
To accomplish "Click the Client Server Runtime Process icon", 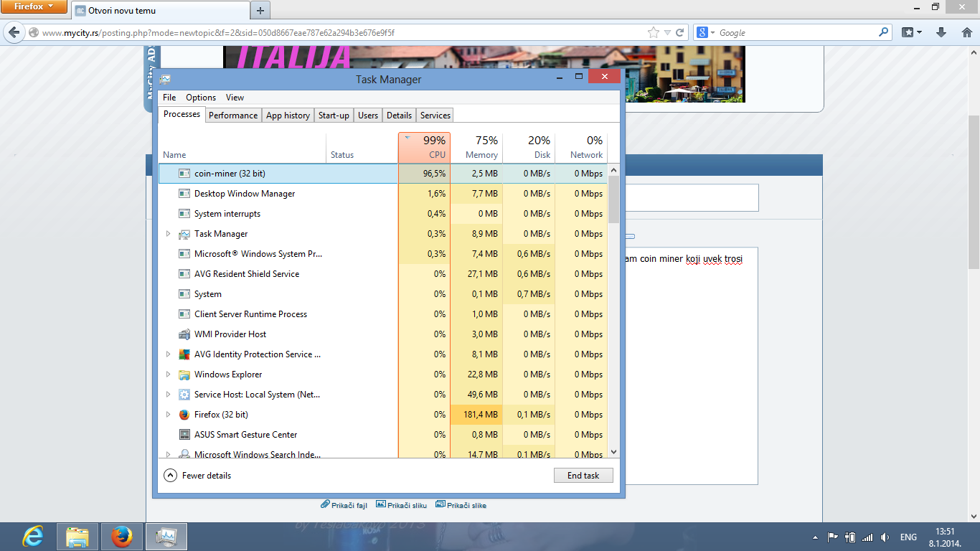I will [184, 314].
